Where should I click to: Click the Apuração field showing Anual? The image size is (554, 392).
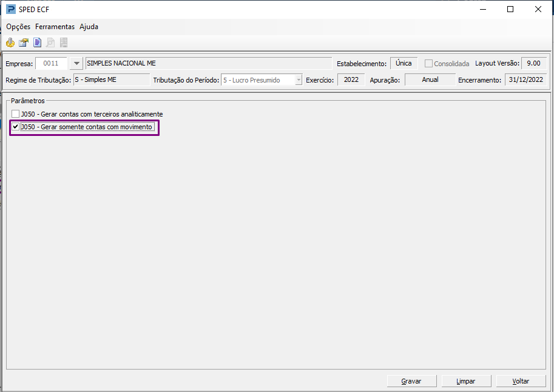[430, 79]
